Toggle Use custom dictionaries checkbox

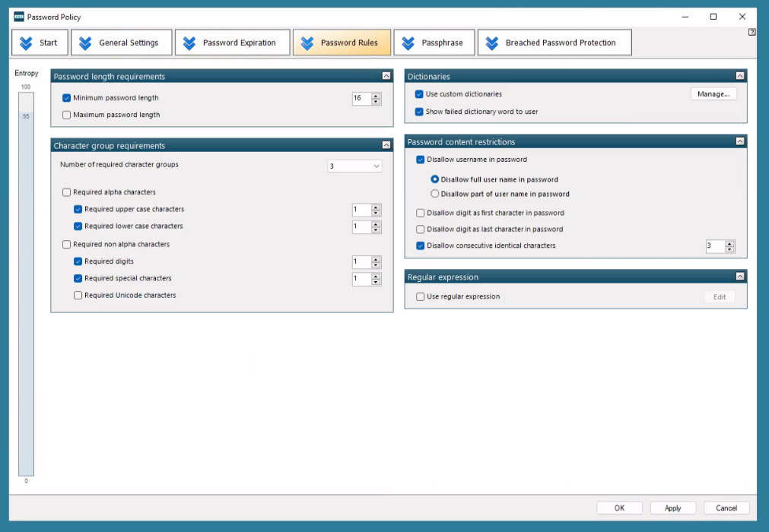pyautogui.click(x=419, y=94)
